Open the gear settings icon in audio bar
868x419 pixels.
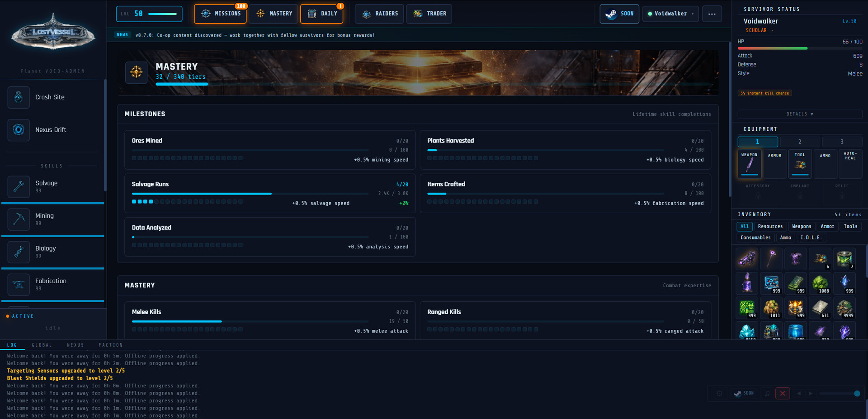pyautogui.click(x=719, y=394)
